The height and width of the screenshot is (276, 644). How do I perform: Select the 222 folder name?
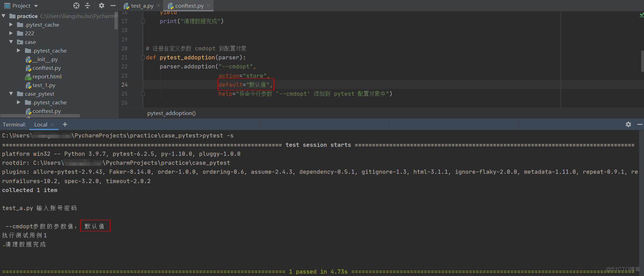29,34
